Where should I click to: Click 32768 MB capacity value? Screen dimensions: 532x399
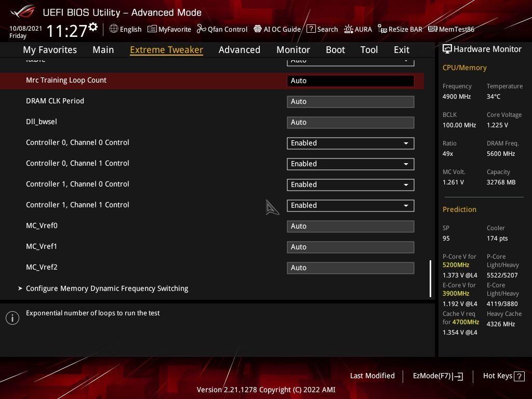501,182
